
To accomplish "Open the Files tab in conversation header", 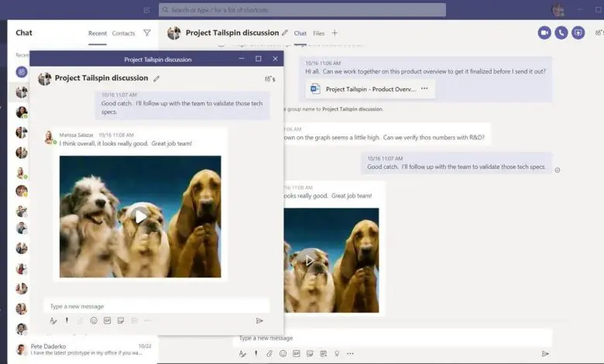I will [318, 33].
